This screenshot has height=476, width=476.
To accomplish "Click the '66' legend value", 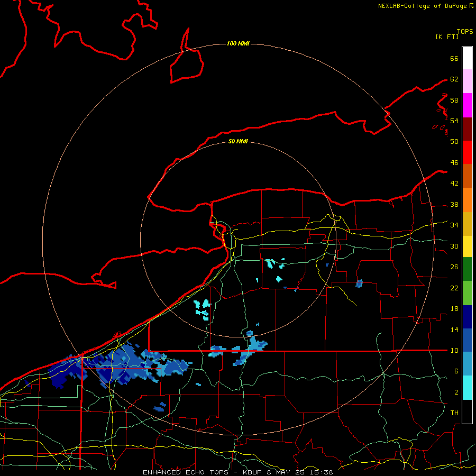I will point(454,58).
